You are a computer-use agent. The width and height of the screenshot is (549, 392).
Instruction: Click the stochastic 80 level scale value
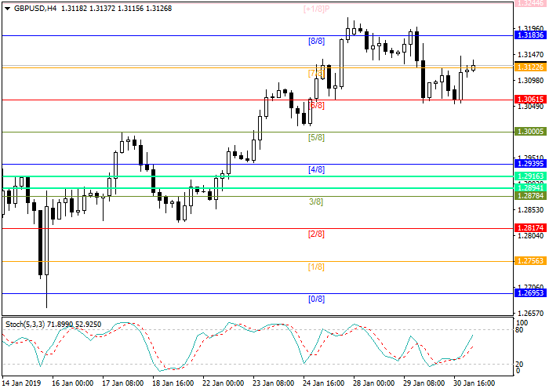[520, 330]
